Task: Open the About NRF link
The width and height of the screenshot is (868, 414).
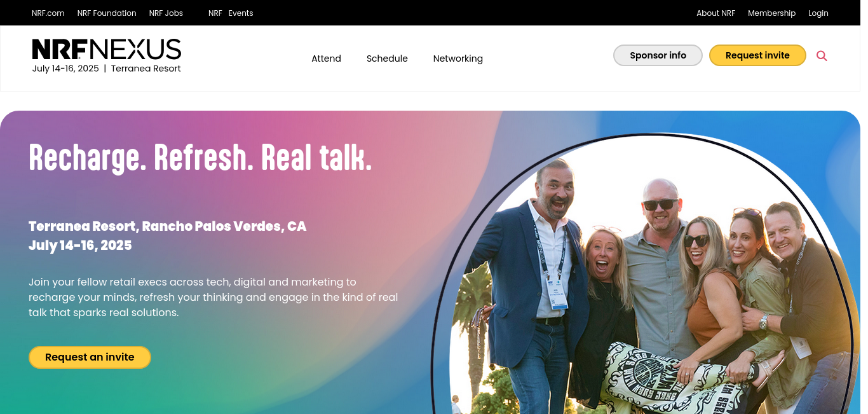Action: pos(715,13)
